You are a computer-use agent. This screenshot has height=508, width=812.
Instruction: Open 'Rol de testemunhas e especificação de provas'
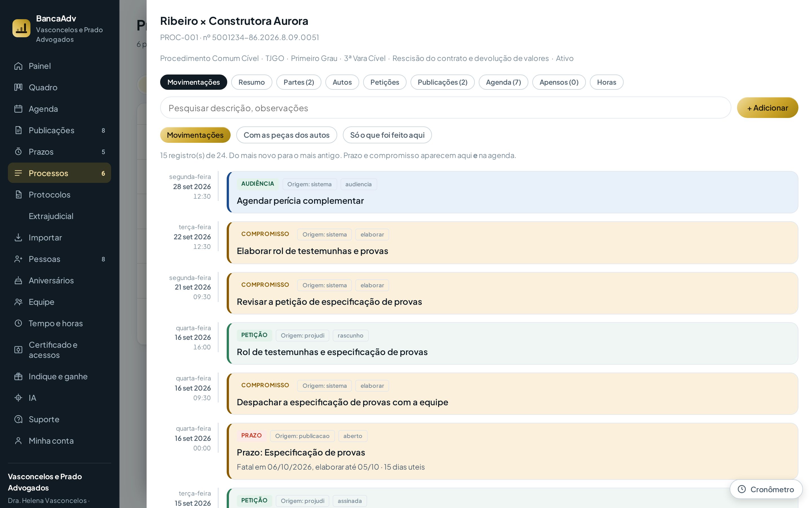[x=512, y=343]
